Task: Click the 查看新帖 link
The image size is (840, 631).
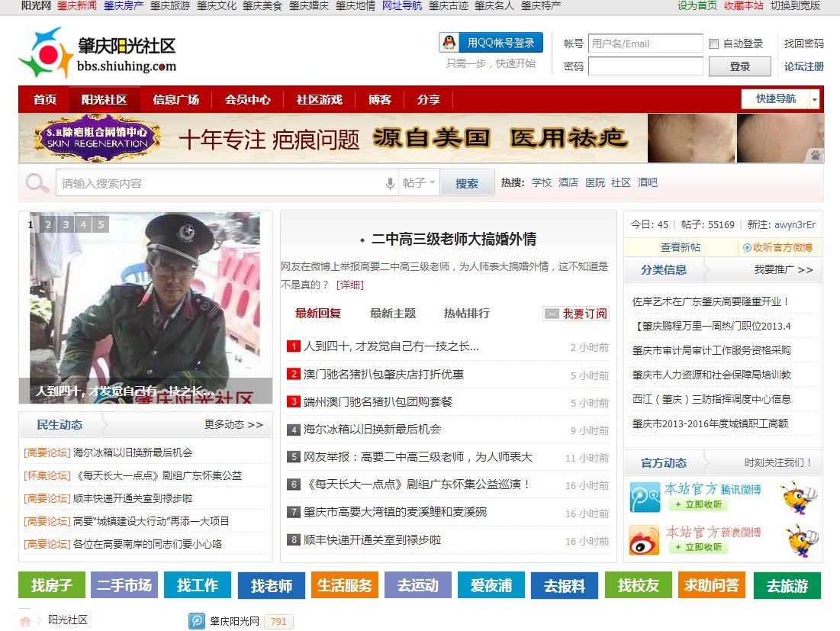Action: (x=681, y=247)
